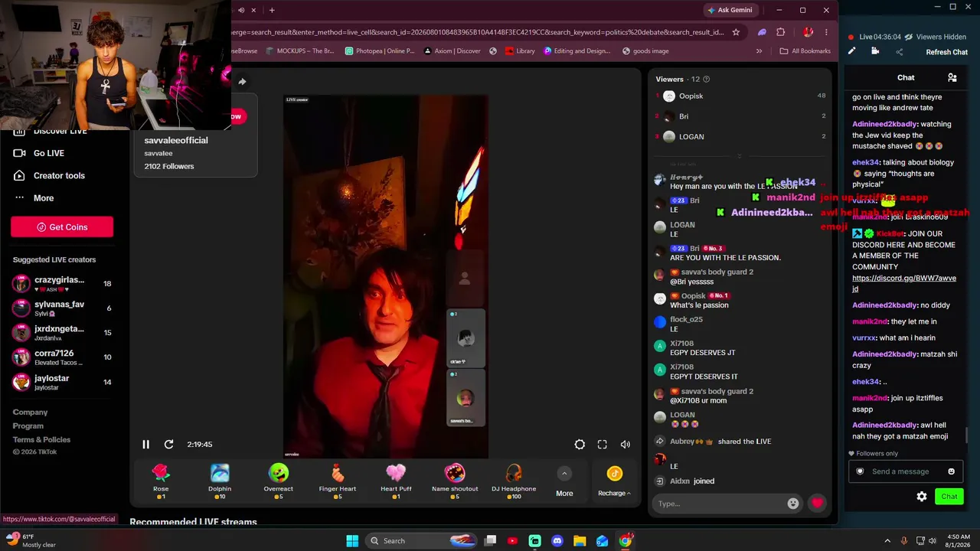Open emoji picker in stream chat
The width and height of the screenshot is (980, 551).
coord(952,471)
